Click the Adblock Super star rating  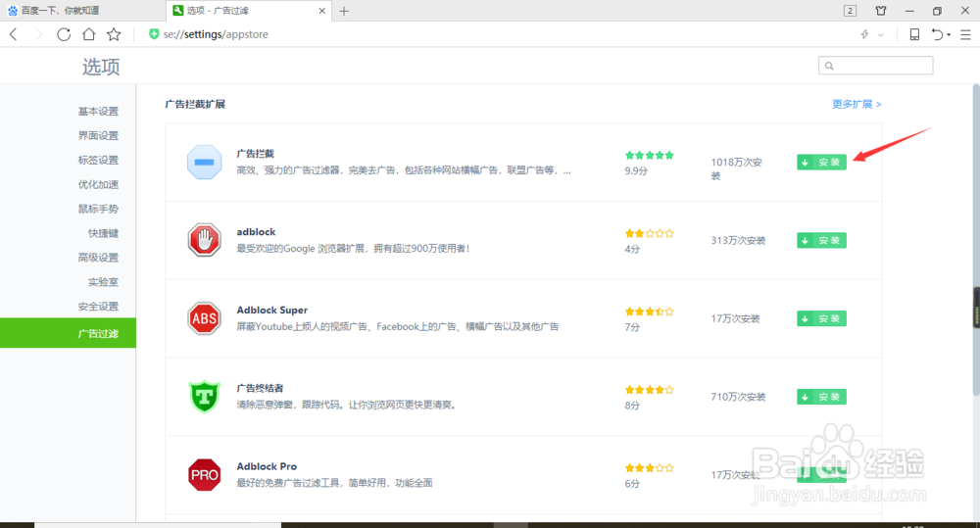(x=650, y=312)
